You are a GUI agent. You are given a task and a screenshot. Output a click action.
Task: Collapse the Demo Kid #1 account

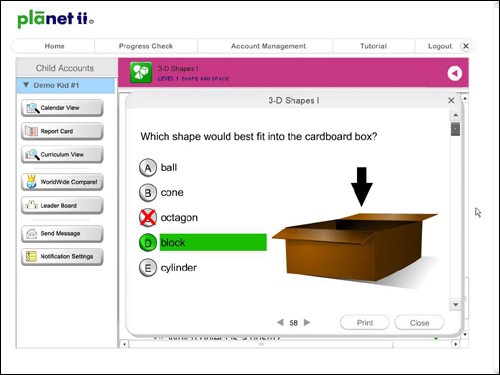click(x=26, y=85)
